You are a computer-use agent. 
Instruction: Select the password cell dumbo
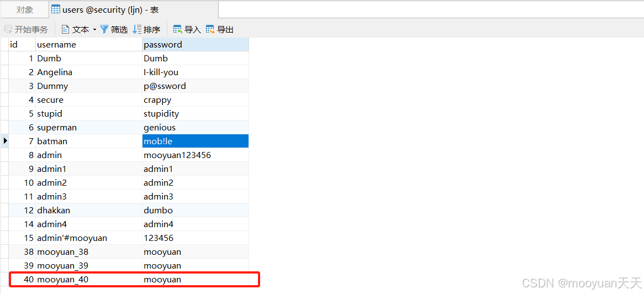(x=196, y=210)
